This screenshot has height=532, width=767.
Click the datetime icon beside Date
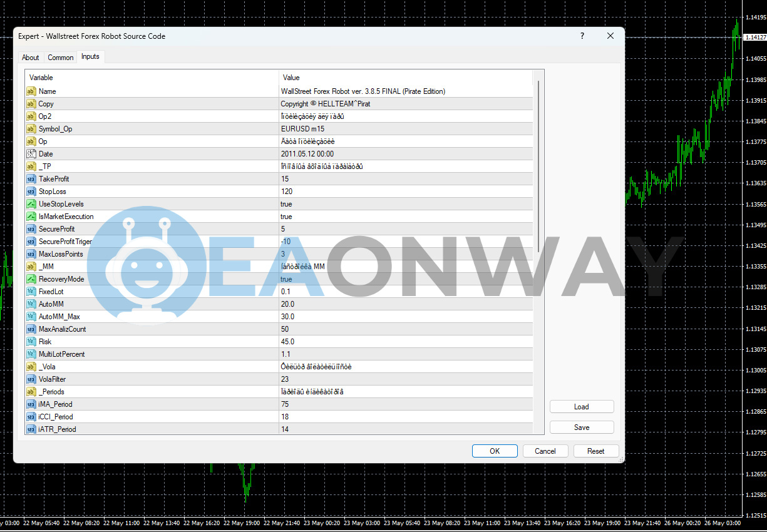coord(31,154)
